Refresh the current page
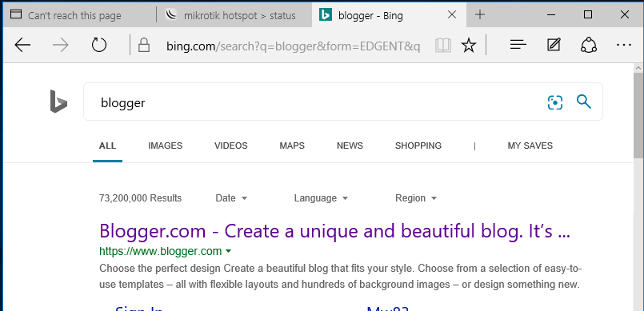The height and width of the screenshot is (311, 644). point(99,45)
